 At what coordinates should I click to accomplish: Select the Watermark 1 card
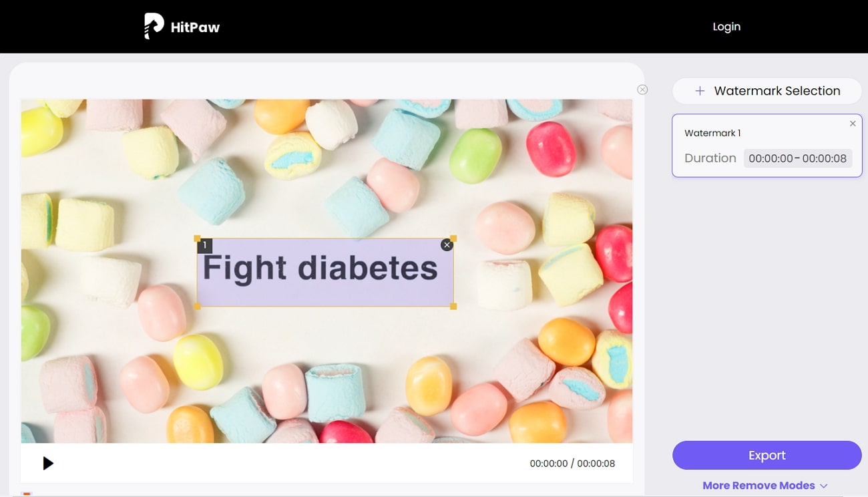(x=767, y=146)
